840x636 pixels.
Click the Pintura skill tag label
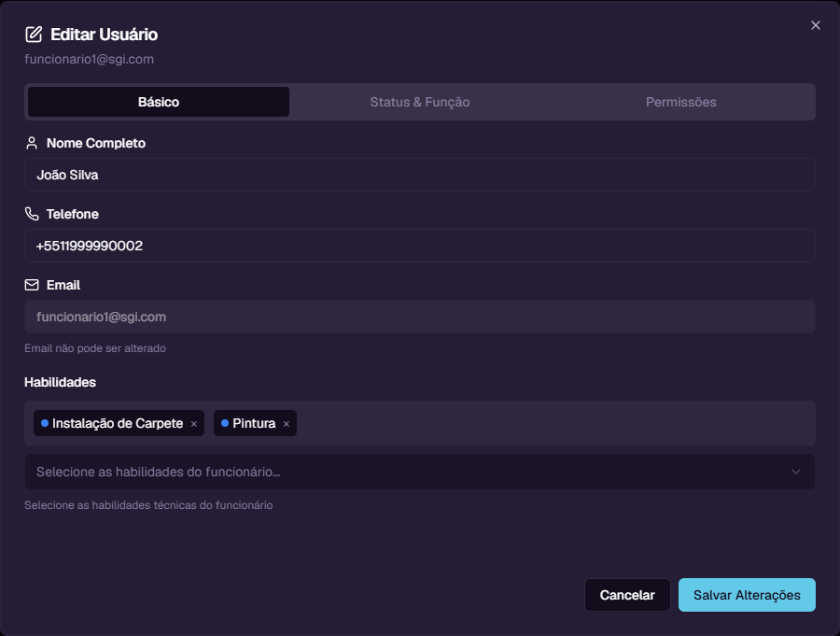[254, 423]
